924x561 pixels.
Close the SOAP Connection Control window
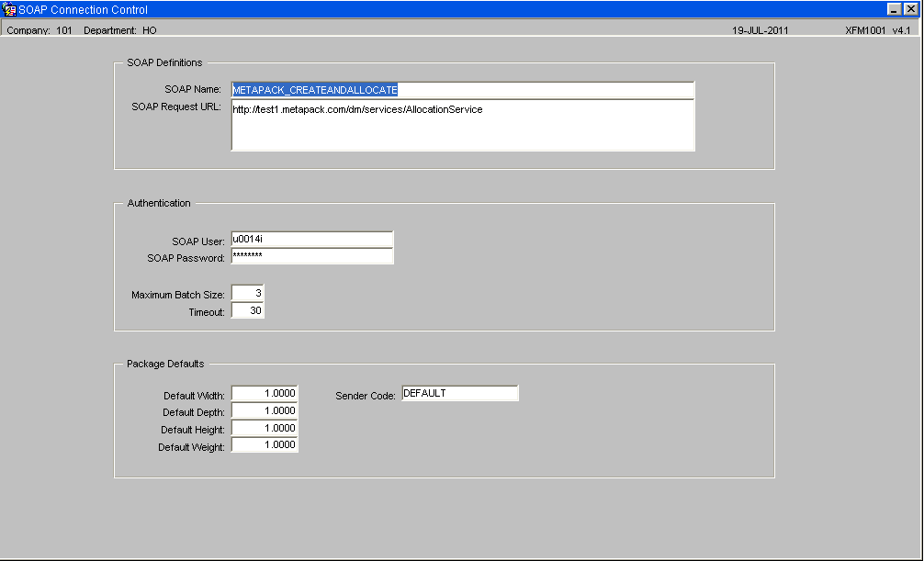pos(911,9)
